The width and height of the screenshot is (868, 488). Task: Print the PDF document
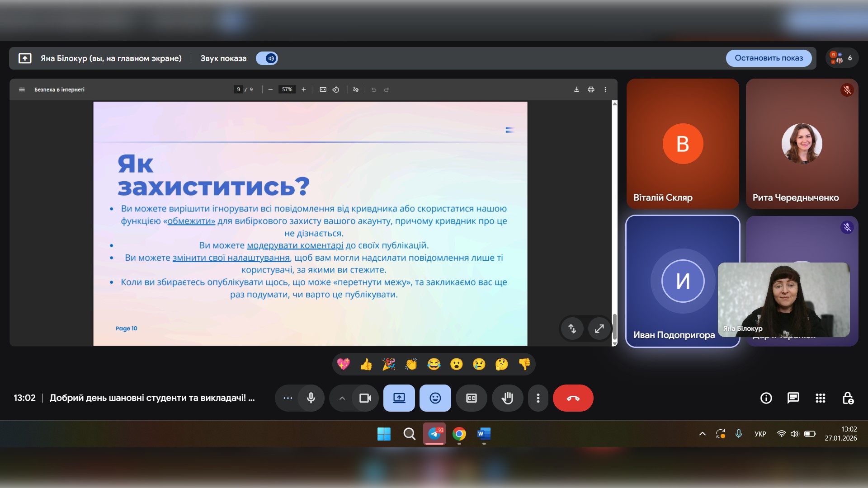(x=590, y=89)
